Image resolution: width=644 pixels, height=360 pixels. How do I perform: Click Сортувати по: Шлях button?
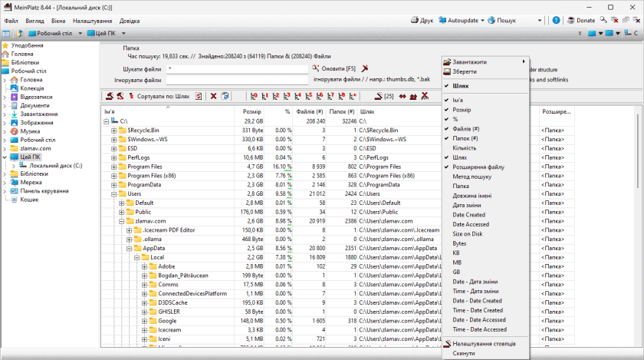163,96
